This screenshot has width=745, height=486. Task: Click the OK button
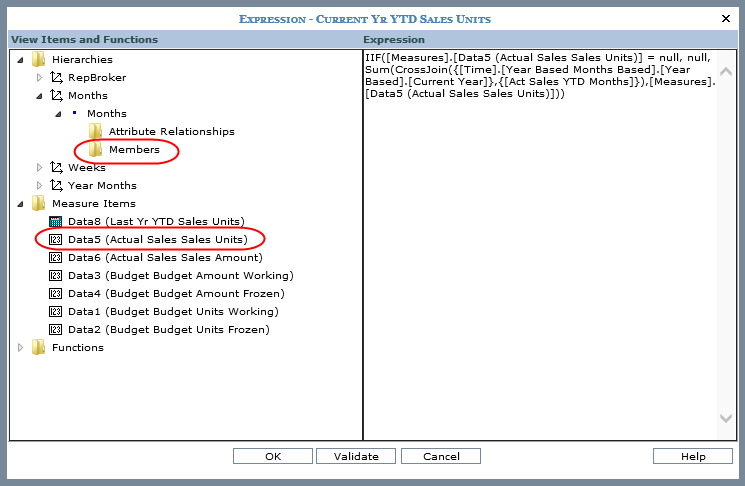tap(273, 456)
